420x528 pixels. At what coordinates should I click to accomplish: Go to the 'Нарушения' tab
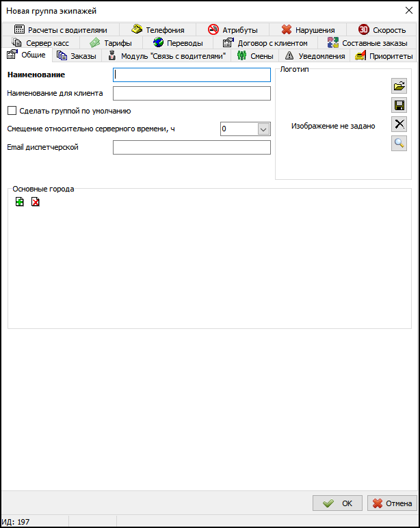(x=308, y=30)
